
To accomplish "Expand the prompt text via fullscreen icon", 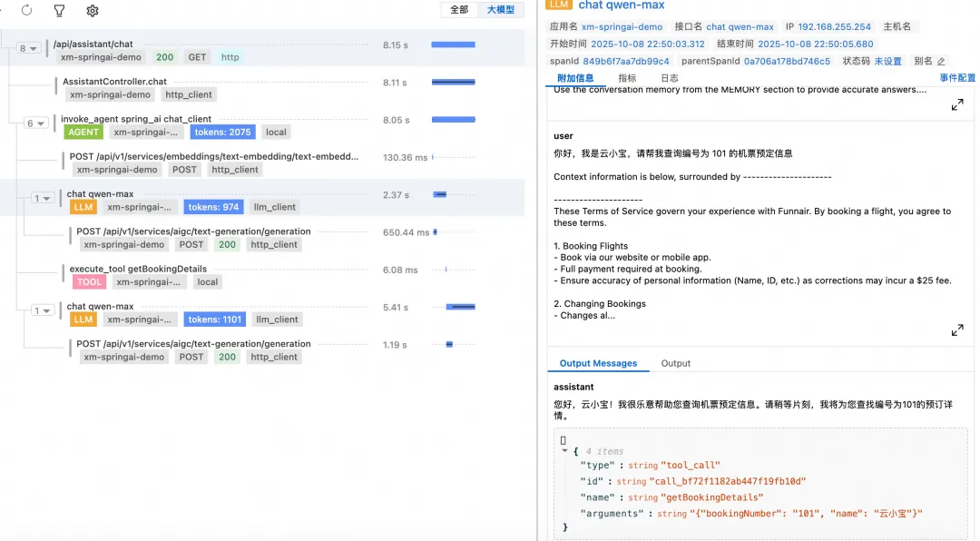I will click(957, 104).
